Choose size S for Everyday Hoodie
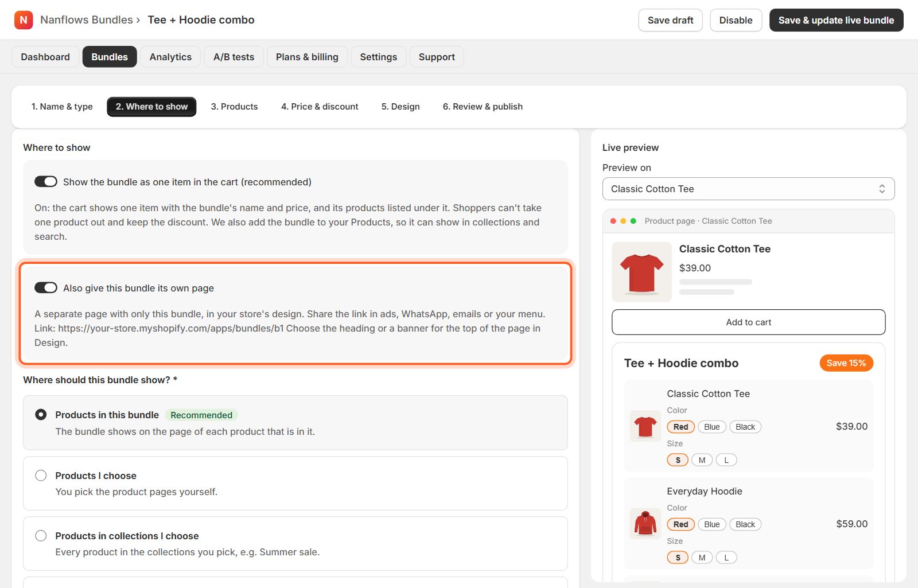The image size is (918, 588). (x=678, y=558)
